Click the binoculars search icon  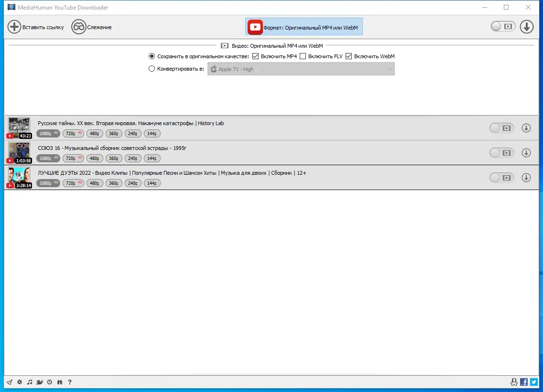click(60, 382)
